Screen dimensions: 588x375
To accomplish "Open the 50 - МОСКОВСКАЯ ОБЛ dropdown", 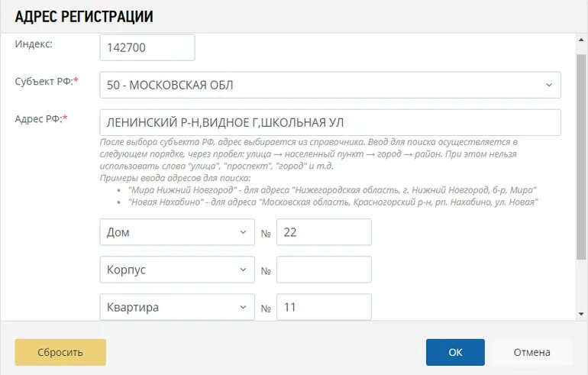I will (x=330, y=85).
